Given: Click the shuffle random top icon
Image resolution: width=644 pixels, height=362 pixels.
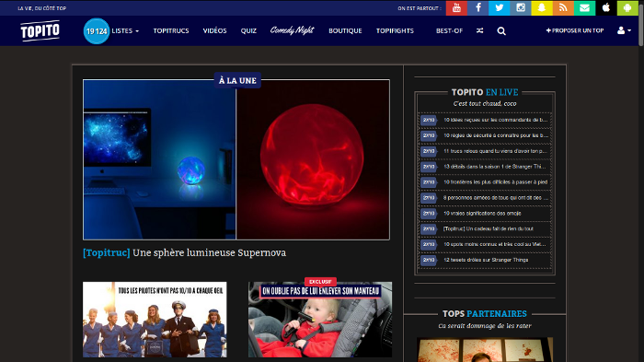Looking at the screenshot, I should (479, 30).
